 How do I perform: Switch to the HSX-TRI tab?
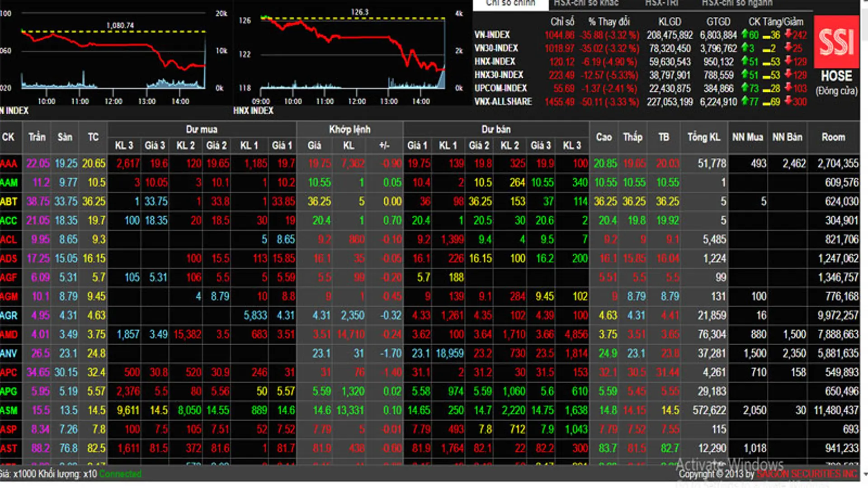(x=661, y=4)
